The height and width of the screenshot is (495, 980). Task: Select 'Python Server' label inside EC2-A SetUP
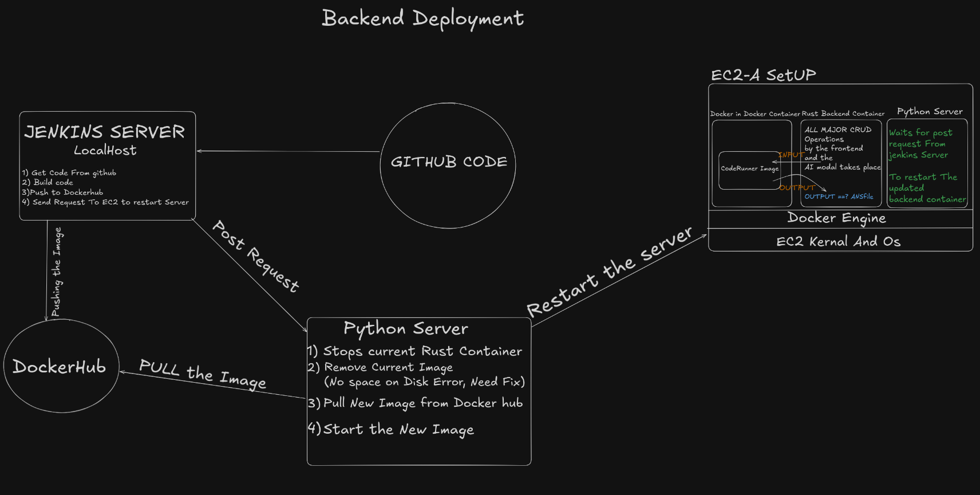click(x=930, y=112)
